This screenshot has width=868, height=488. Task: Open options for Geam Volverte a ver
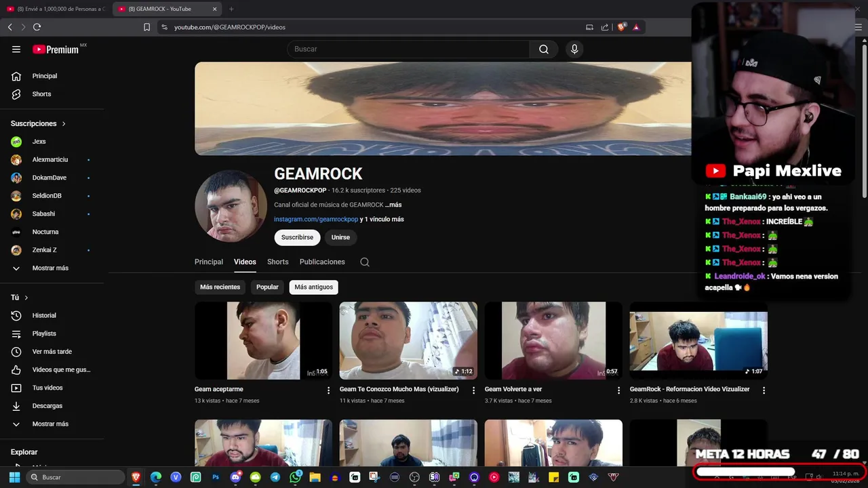(x=618, y=390)
